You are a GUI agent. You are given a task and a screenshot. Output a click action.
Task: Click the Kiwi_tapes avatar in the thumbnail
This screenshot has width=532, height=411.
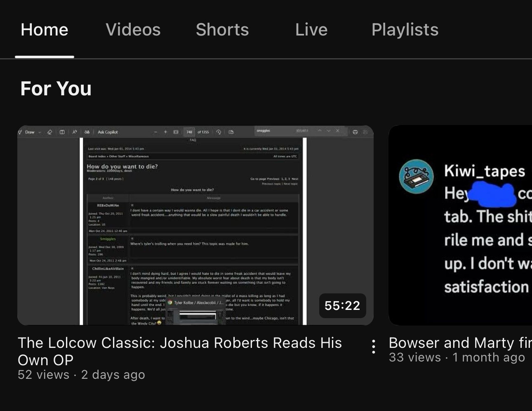(417, 177)
